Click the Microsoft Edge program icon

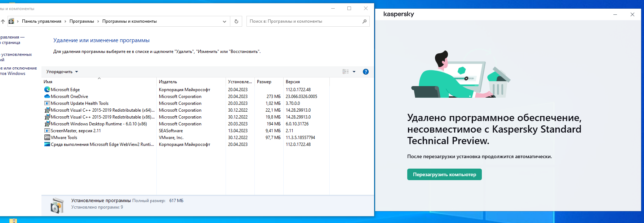pyautogui.click(x=47, y=89)
